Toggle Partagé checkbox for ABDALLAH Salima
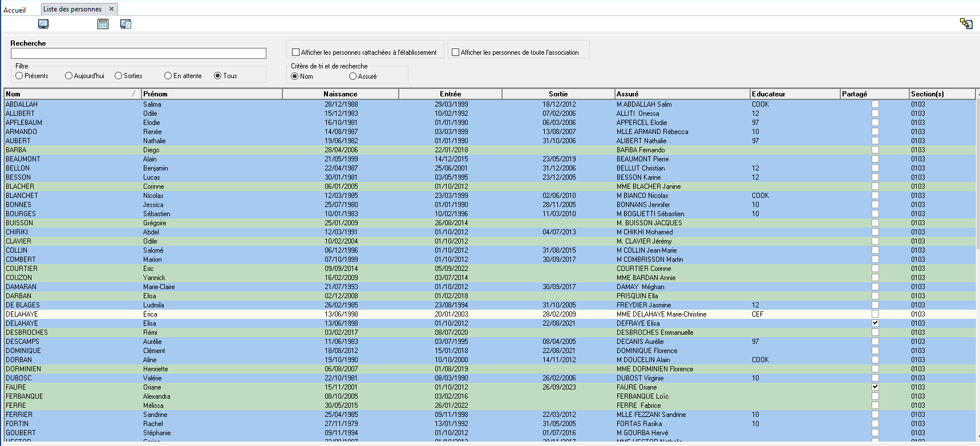This screenshot has height=446, width=980. tap(875, 104)
